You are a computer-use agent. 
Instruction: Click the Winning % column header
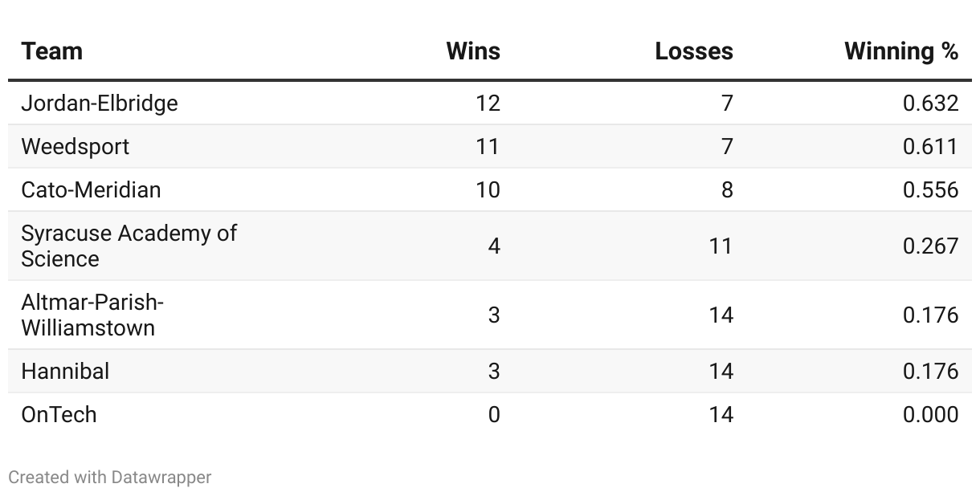tap(901, 51)
